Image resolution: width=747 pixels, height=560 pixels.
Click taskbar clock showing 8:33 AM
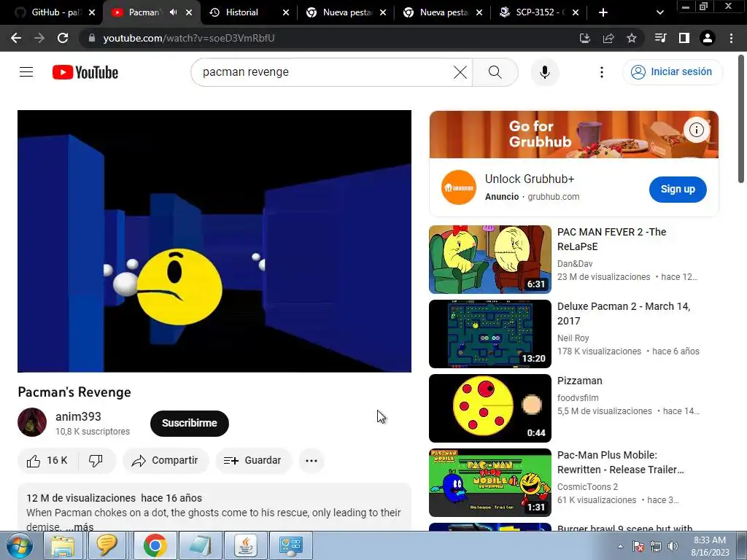709,546
